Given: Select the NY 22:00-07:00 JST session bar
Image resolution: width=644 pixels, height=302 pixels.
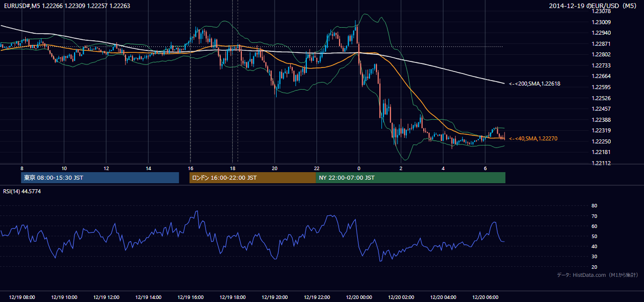Looking at the screenshot, I should click(x=411, y=178).
